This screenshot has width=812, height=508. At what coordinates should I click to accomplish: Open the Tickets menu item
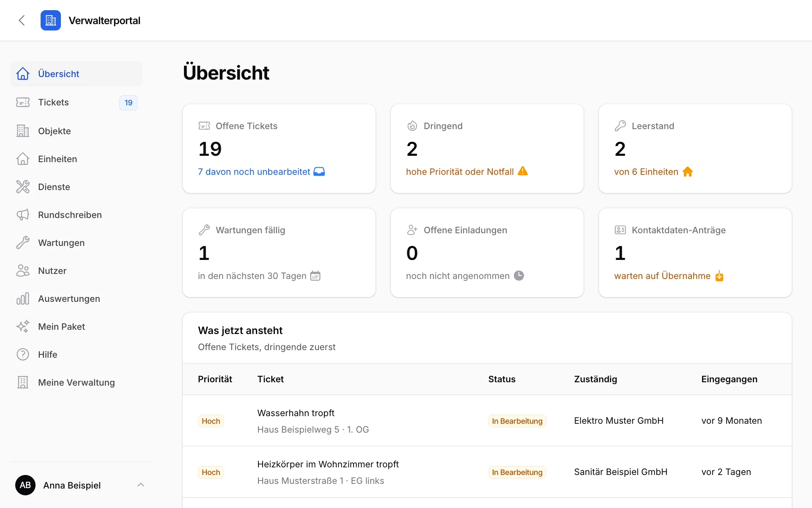click(77, 102)
